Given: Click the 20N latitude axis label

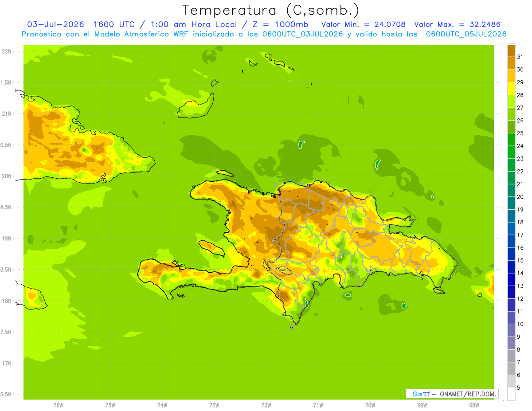Looking at the screenshot, I should tap(7, 176).
